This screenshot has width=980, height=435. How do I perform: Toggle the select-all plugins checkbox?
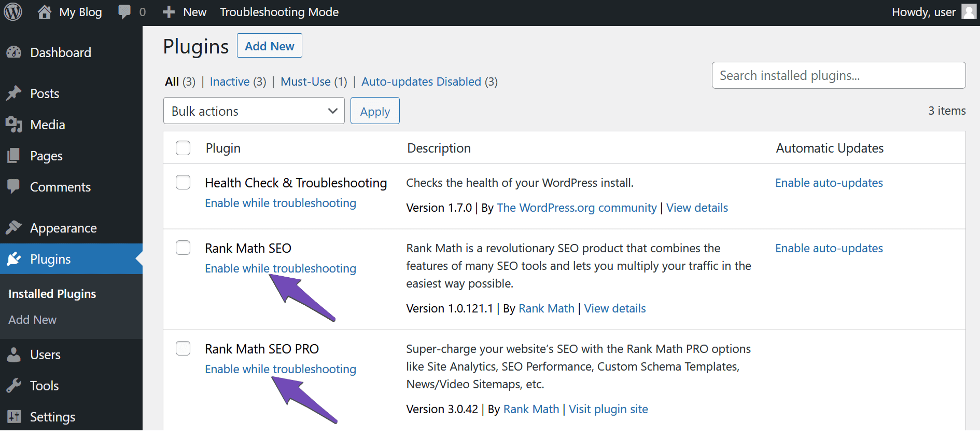coord(183,148)
